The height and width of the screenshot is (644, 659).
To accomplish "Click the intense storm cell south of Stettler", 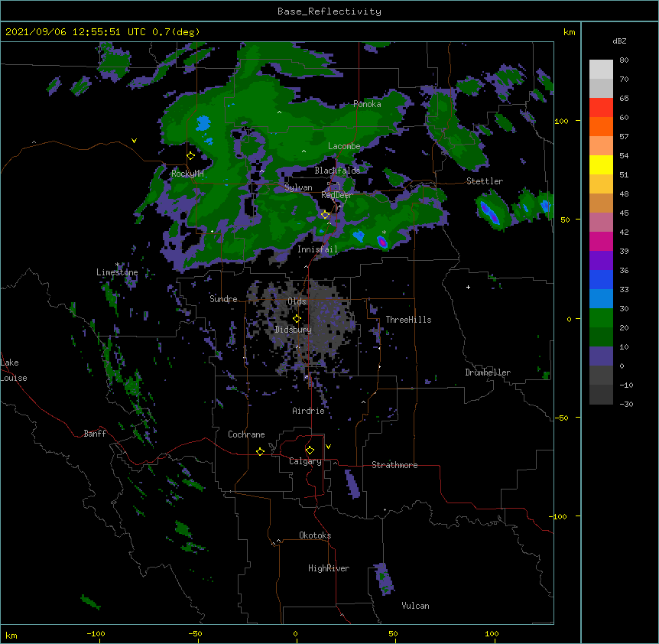I will (489, 213).
